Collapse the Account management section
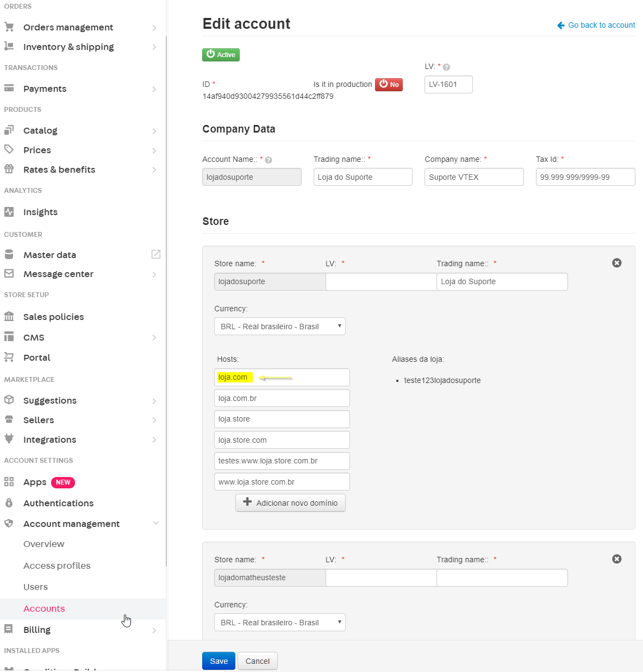The width and height of the screenshot is (643, 672). coord(155,523)
